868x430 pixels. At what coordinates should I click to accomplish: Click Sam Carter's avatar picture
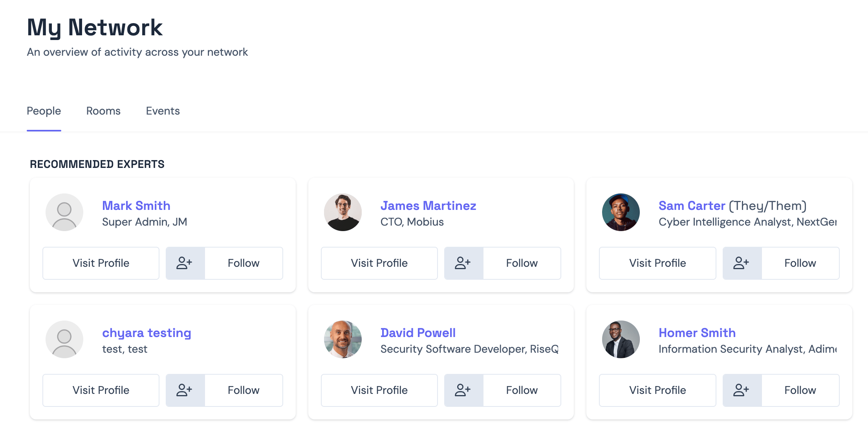coord(621,212)
